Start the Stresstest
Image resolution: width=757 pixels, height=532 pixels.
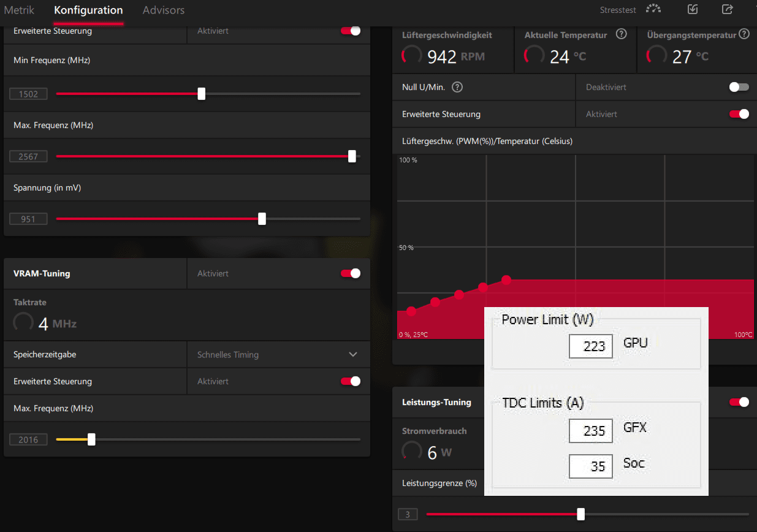618,10
